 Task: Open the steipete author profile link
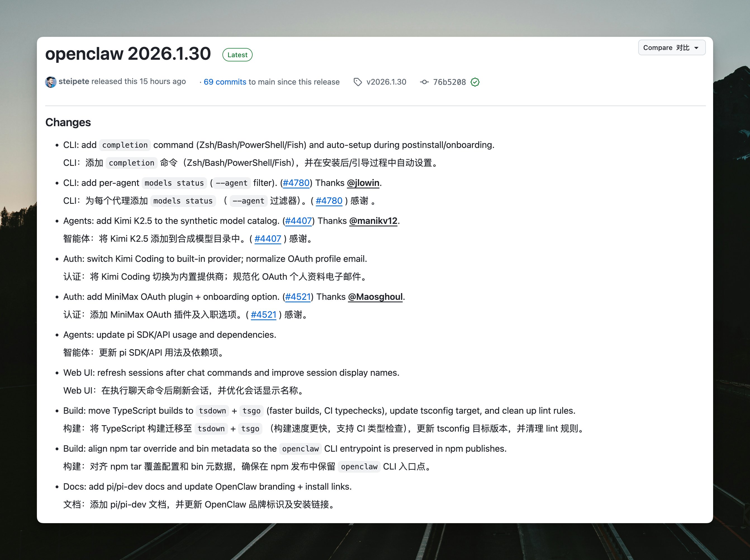point(73,82)
